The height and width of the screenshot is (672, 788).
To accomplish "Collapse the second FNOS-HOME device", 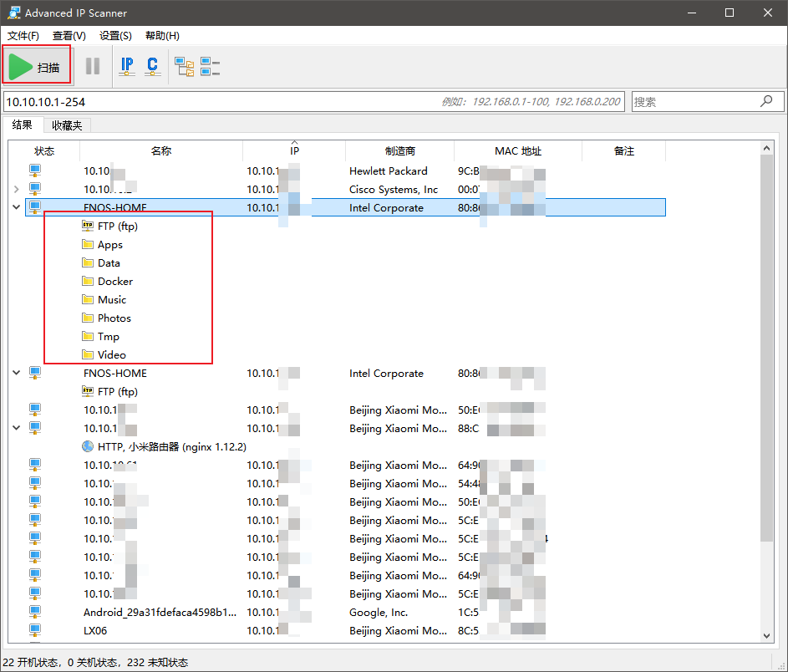I will point(17,373).
